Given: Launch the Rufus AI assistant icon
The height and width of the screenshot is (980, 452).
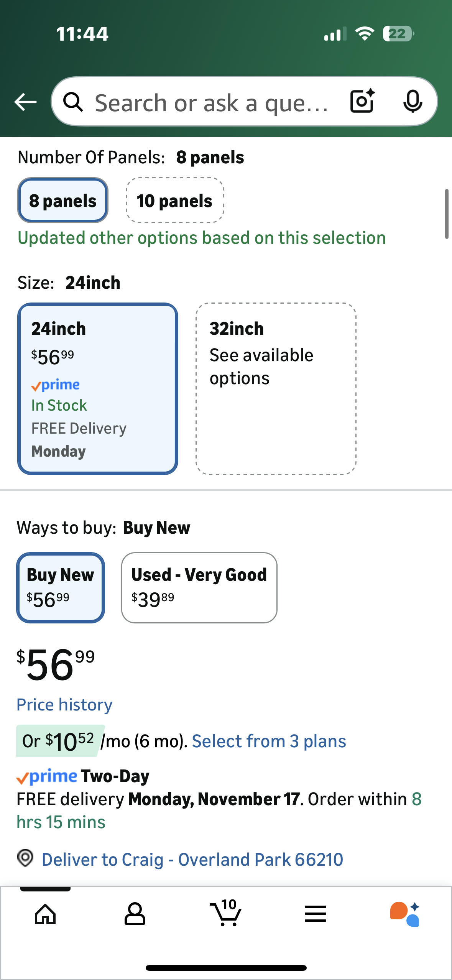Looking at the screenshot, I should click(x=405, y=914).
